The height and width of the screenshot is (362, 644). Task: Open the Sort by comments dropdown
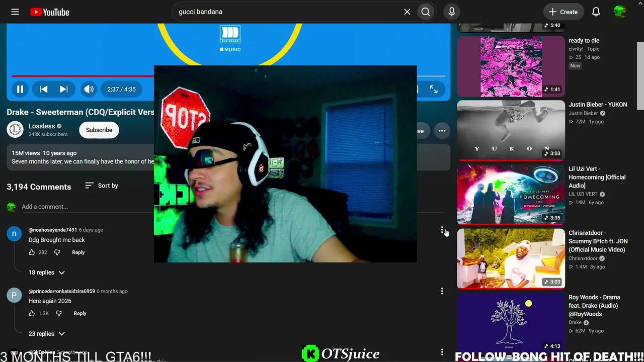click(x=102, y=186)
